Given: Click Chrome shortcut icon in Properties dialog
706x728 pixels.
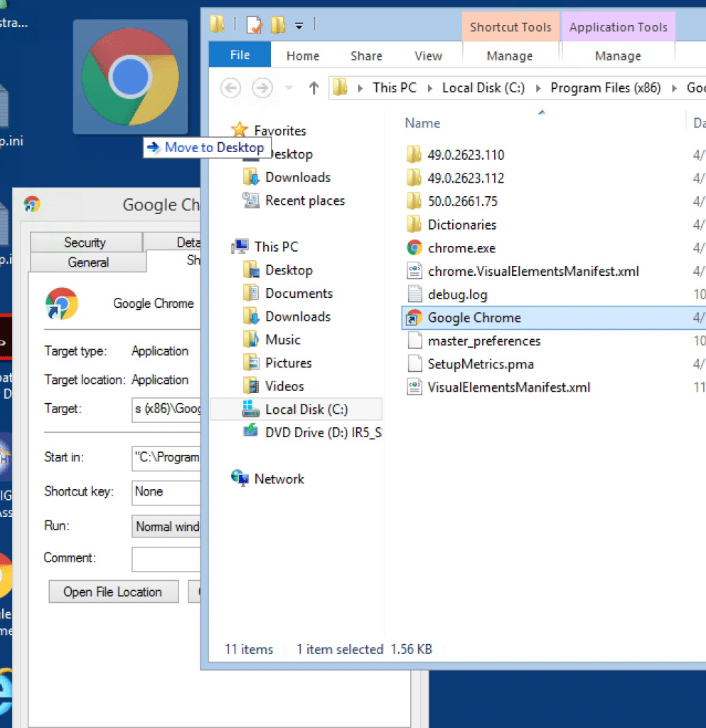Looking at the screenshot, I should (61, 303).
